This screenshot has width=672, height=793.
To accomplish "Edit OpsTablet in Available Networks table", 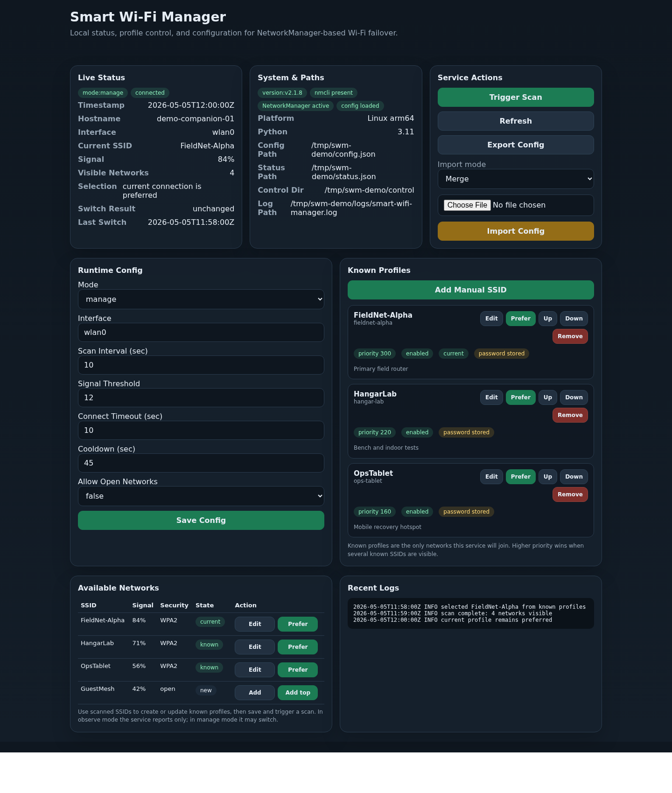I will pyautogui.click(x=255, y=670).
